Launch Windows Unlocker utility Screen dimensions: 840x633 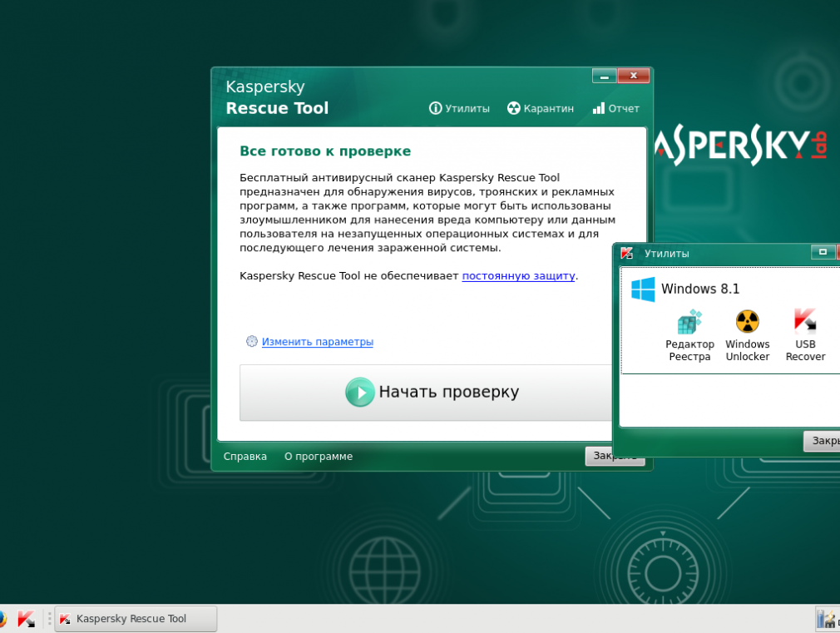pyautogui.click(x=748, y=335)
